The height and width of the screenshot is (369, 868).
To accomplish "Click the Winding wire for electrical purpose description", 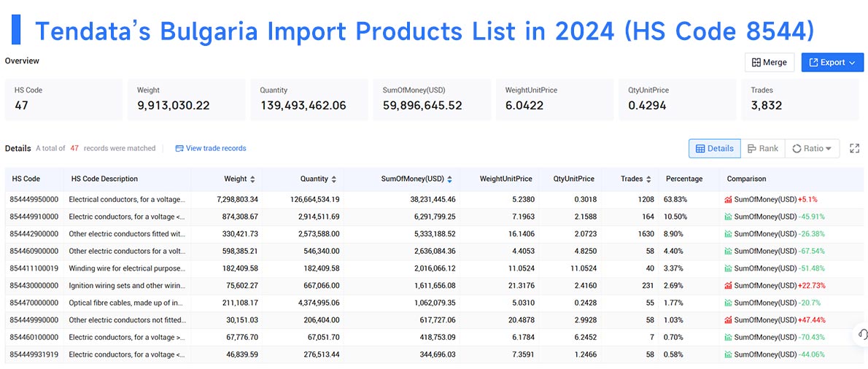I will (x=128, y=268).
